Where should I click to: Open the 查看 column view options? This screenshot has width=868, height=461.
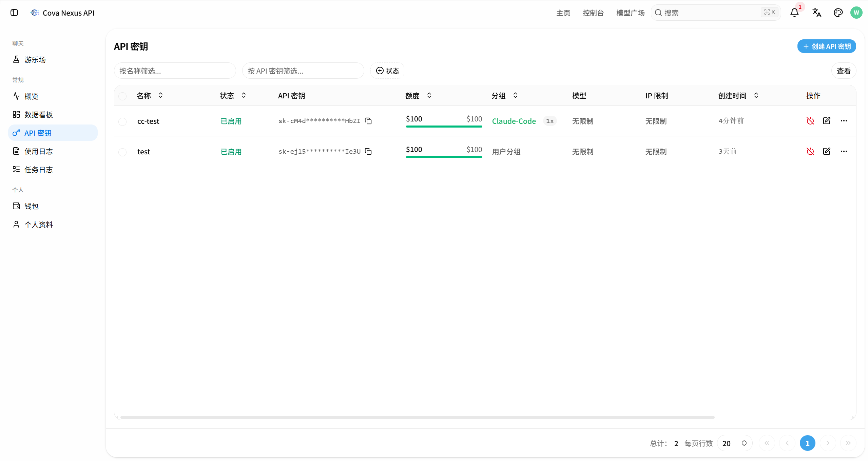click(x=844, y=71)
